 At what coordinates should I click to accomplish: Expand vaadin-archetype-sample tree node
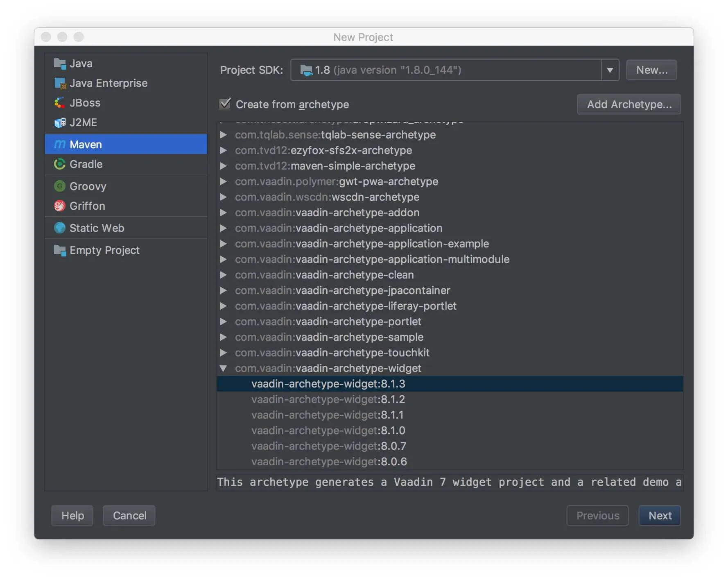click(x=223, y=337)
